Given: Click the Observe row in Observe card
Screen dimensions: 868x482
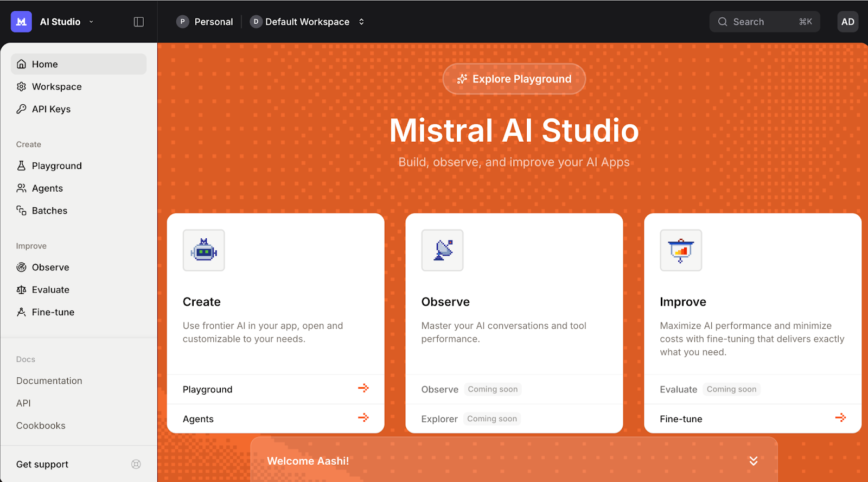Looking at the screenshot, I should pyautogui.click(x=514, y=389).
